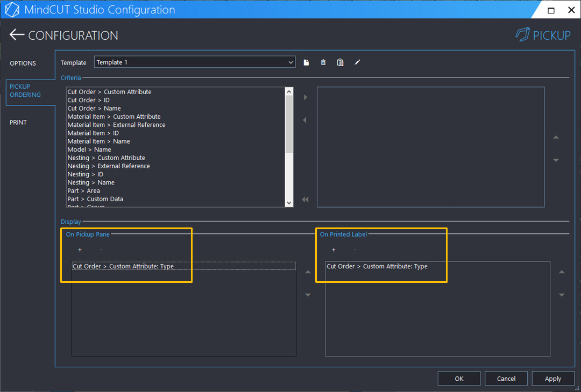The height and width of the screenshot is (392, 581).
Task: Add a field to On Pickup Pane
Action: [x=80, y=250]
